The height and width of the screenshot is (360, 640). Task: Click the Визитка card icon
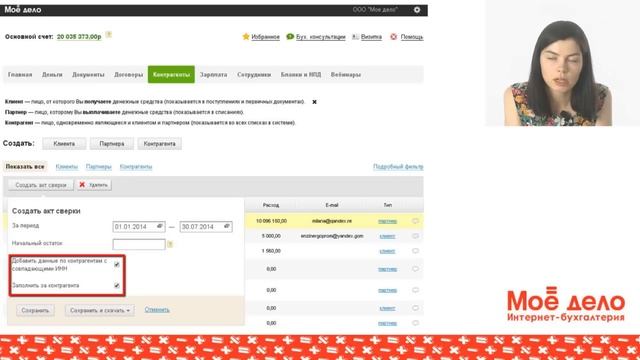pos(356,37)
